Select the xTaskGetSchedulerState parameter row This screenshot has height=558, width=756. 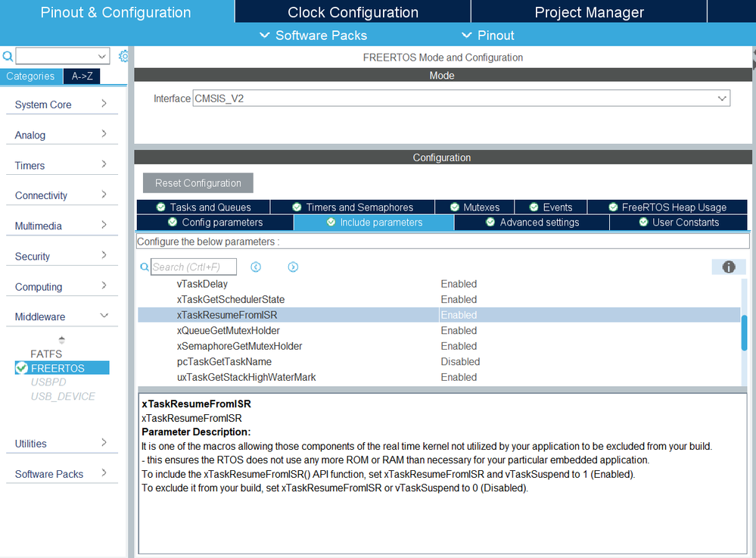439,299
